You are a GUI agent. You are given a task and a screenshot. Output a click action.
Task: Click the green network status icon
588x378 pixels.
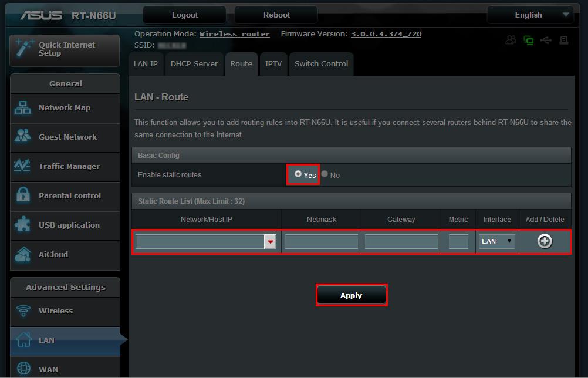click(528, 40)
